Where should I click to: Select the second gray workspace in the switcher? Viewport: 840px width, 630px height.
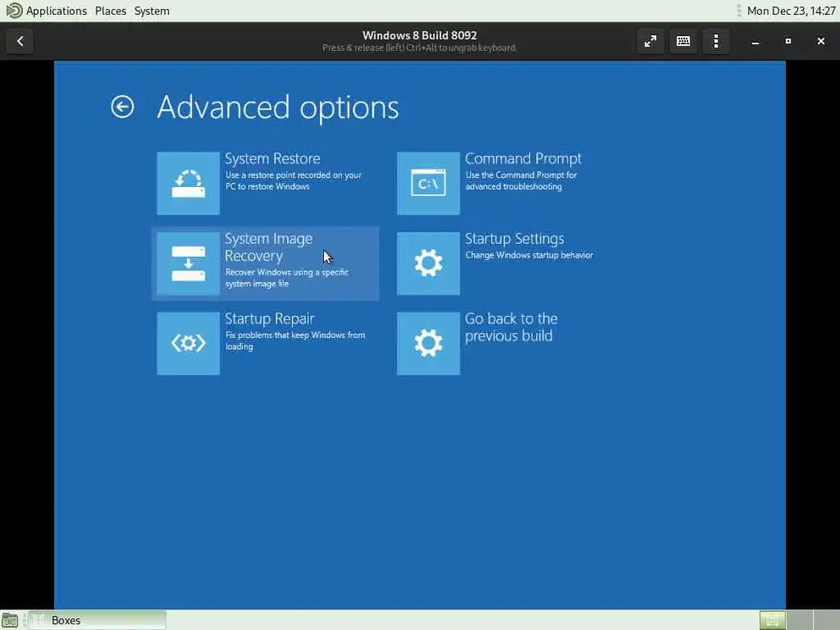[827, 620]
